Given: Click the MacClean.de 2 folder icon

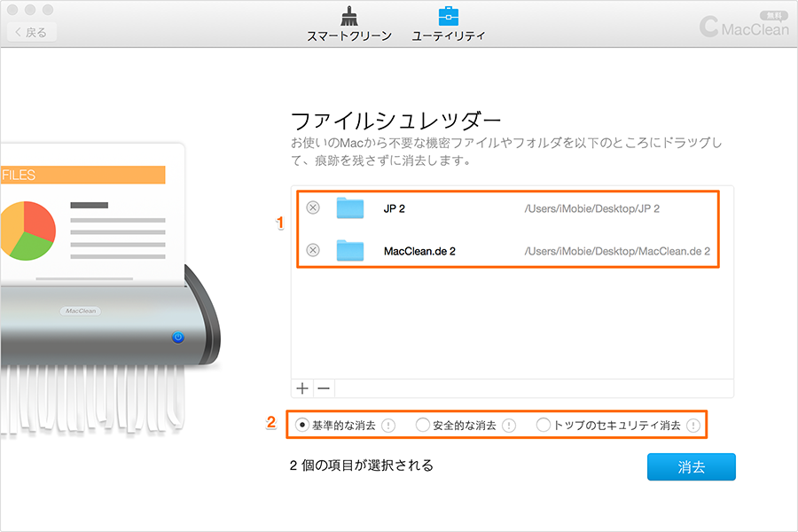Looking at the screenshot, I should (x=350, y=250).
